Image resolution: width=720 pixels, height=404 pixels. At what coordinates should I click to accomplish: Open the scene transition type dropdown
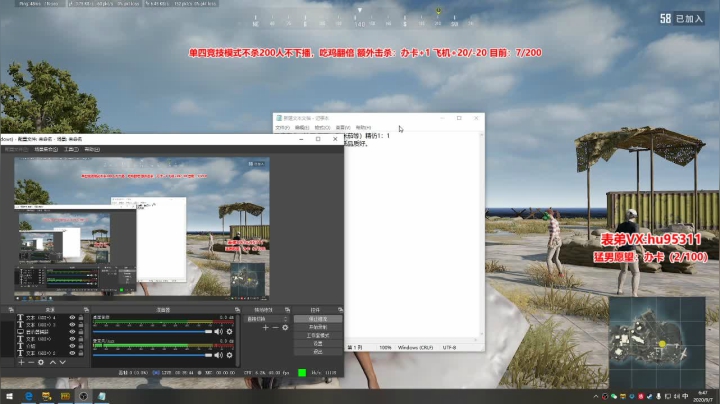point(267,319)
